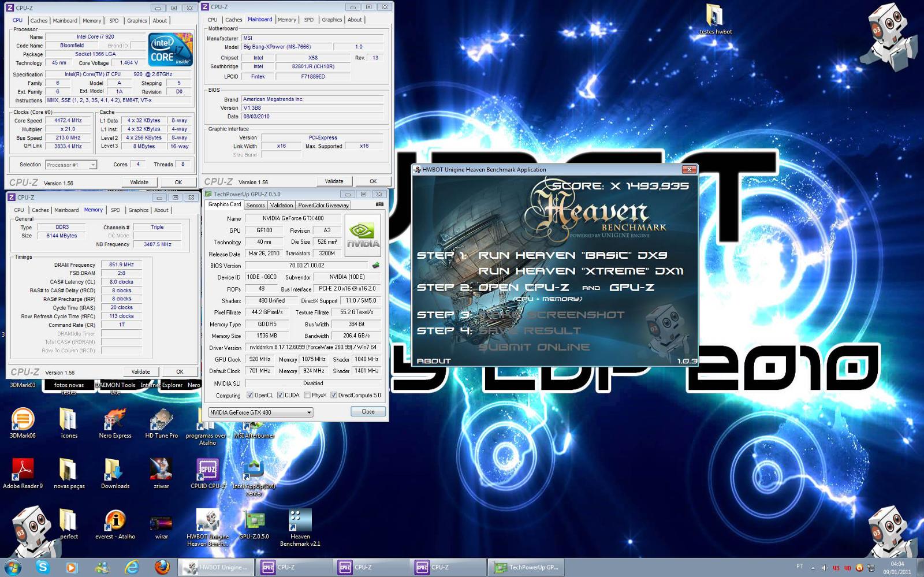Screen dimensions: 924x577
Task: Toggle the PhysX checkbox in GPU-Z
Action: [307, 395]
